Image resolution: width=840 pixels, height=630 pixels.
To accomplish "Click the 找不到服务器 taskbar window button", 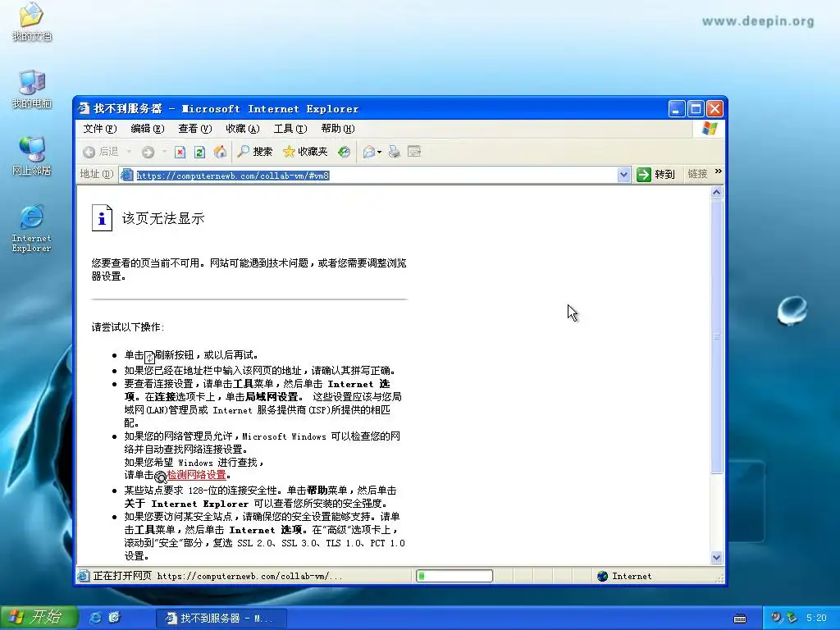I will pyautogui.click(x=221, y=619).
